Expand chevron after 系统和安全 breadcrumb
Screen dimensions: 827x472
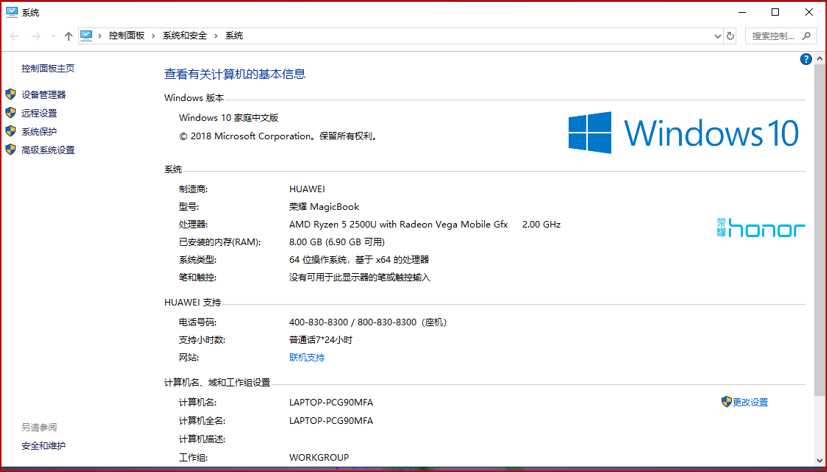(216, 36)
